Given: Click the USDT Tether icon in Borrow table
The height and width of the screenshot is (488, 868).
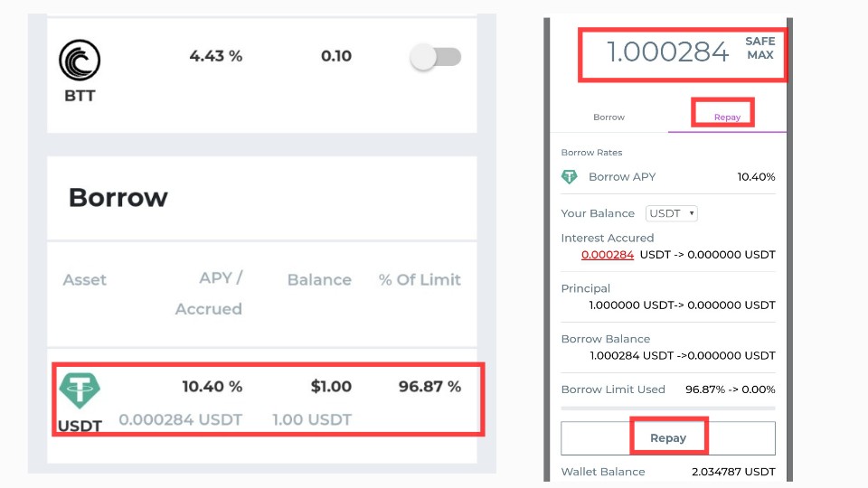Looking at the screenshot, I should click(x=80, y=390).
